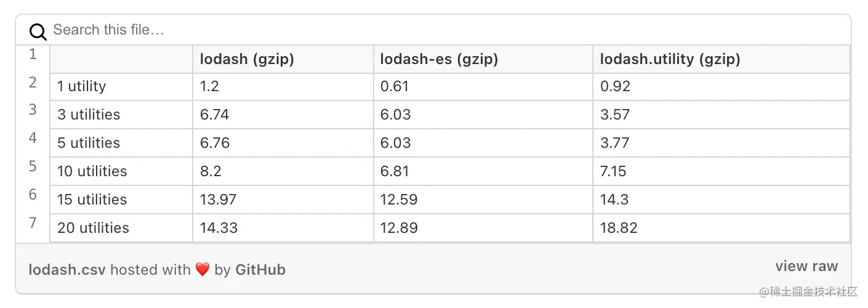Select the 1 utility row label
Screen dimensions: 868x308
82,86
